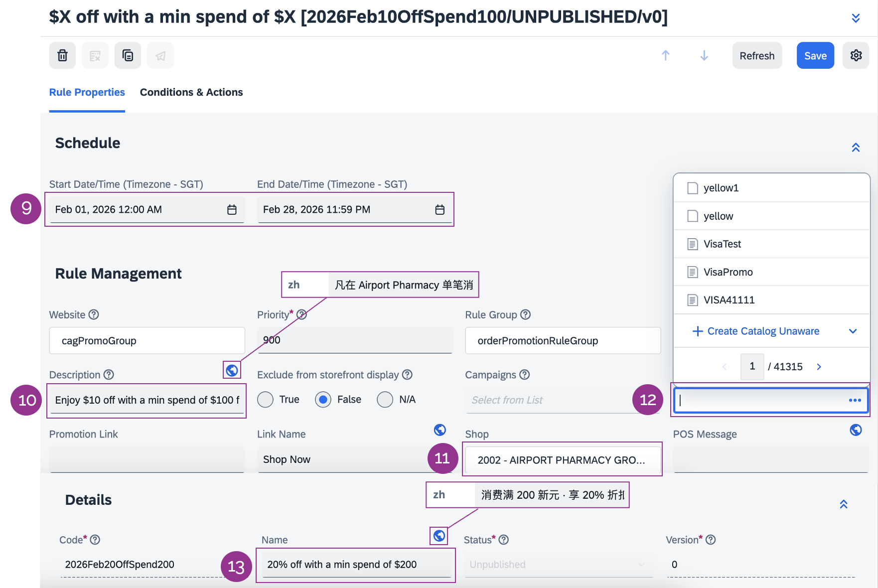This screenshot has width=878, height=588.
Task: Collapse the Details section
Action: pyautogui.click(x=844, y=504)
